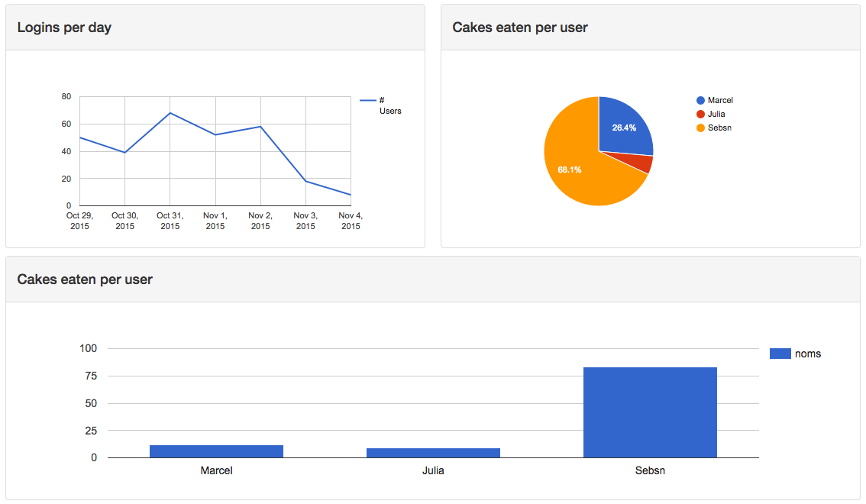
Task: Click the 80 value on line chart axis
Action: click(66, 97)
